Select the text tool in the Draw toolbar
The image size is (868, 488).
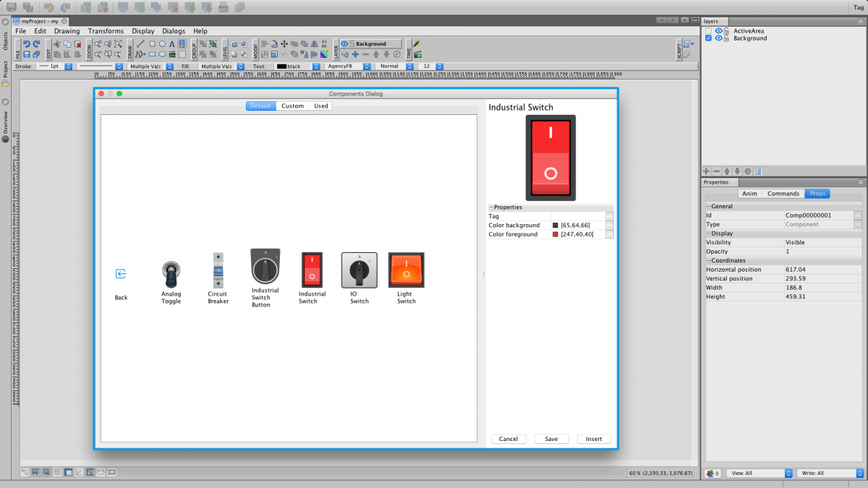[172, 44]
